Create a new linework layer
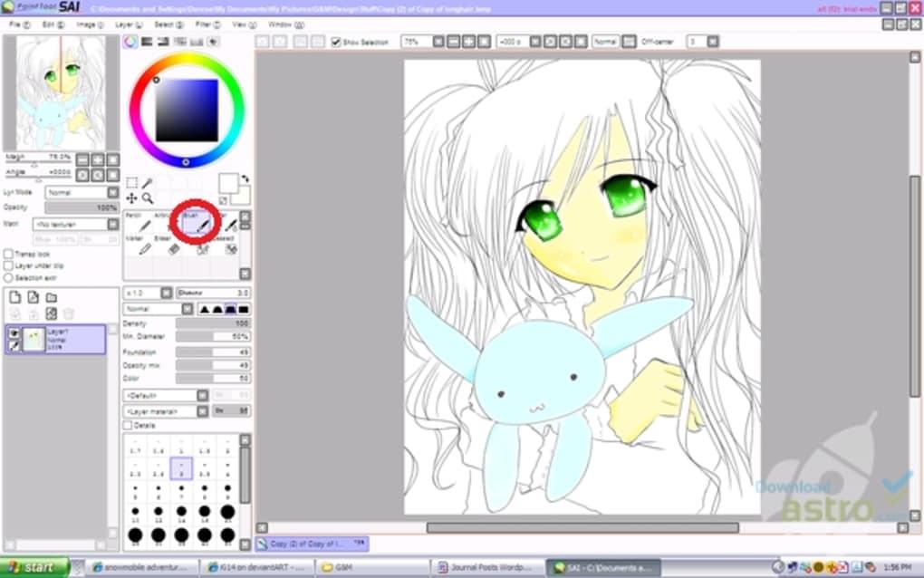The image size is (924, 578). (x=33, y=297)
